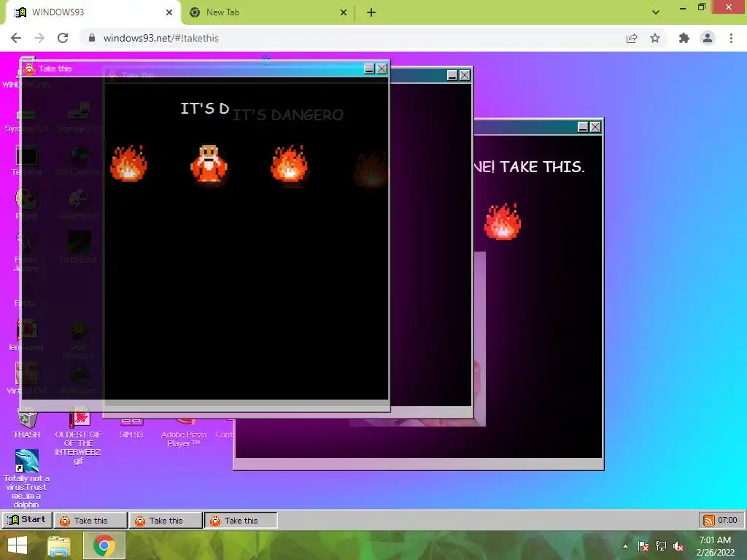Screen dimensions: 747x560
Task: Bookmark this page with the star
Action: pyautogui.click(x=655, y=38)
